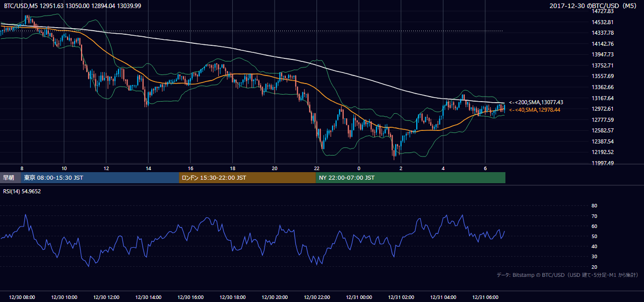Click the BTC/USD,M5 OHLC header text
The image size is (644, 302).
point(72,6)
